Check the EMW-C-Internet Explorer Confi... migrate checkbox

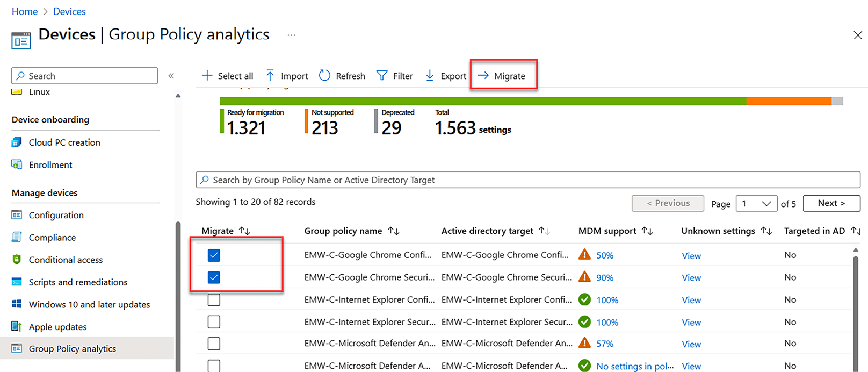214,300
